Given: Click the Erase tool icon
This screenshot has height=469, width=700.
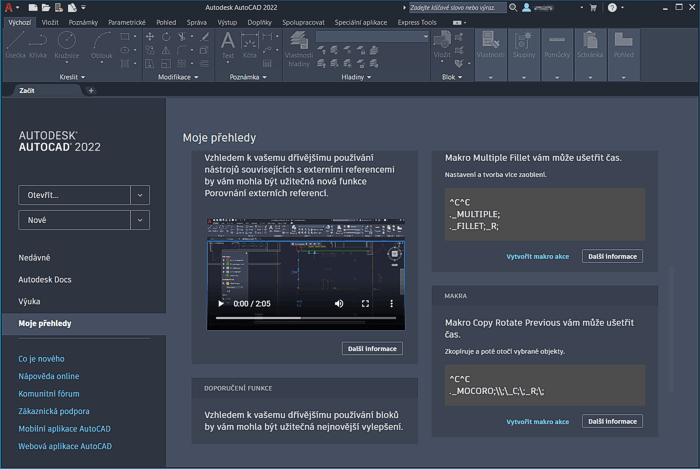Looking at the screenshot, I should (x=204, y=37).
